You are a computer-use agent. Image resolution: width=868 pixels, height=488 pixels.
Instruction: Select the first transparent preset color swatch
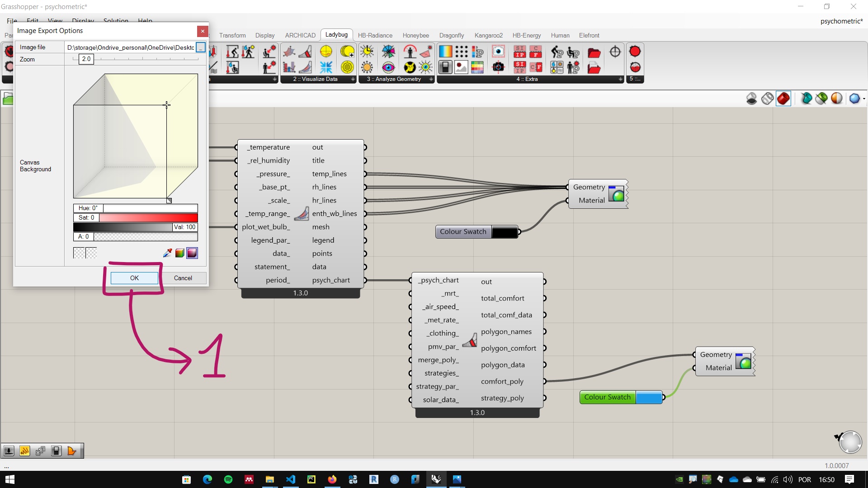[79, 253]
